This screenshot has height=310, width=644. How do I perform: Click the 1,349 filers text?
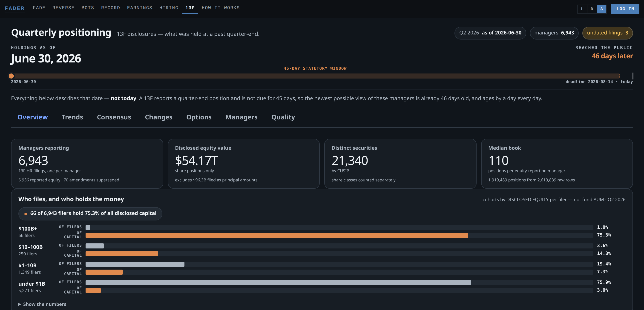pyautogui.click(x=29, y=272)
